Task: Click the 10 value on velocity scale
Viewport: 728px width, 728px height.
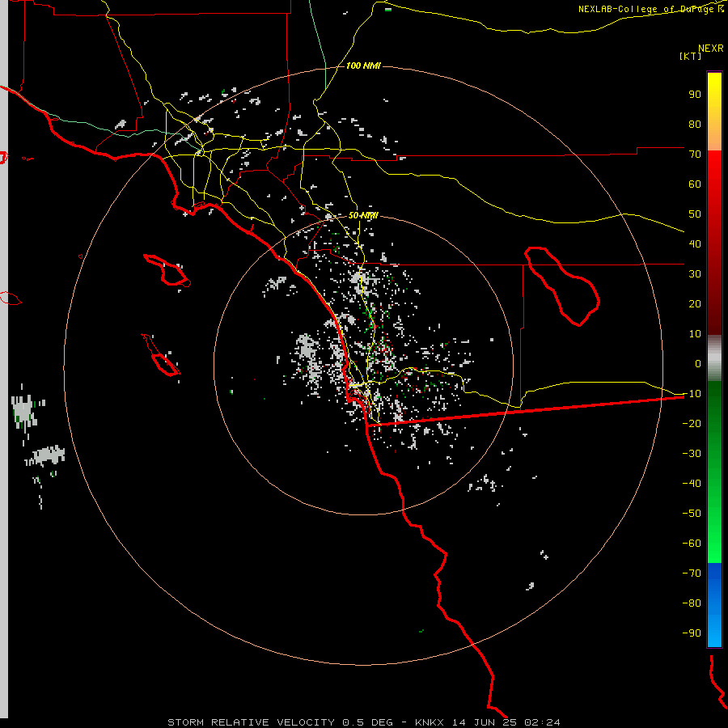Action: 695,334
